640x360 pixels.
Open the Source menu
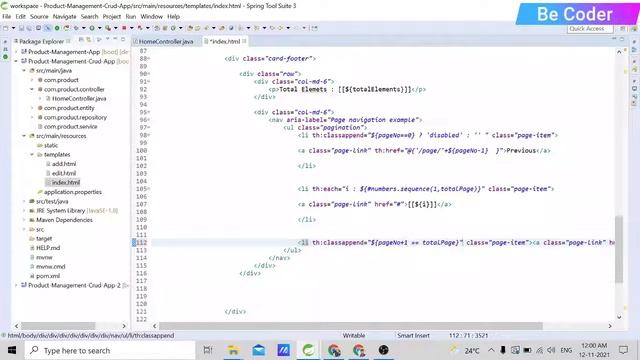39,17
